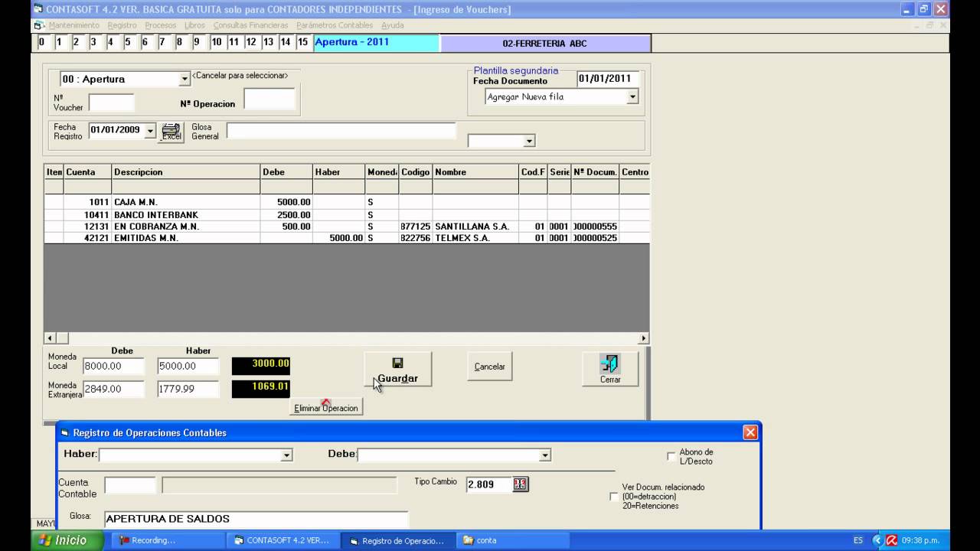
Task: Click the Guardar floppy disk button
Action: pyautogui.click(x=397, y=370)
